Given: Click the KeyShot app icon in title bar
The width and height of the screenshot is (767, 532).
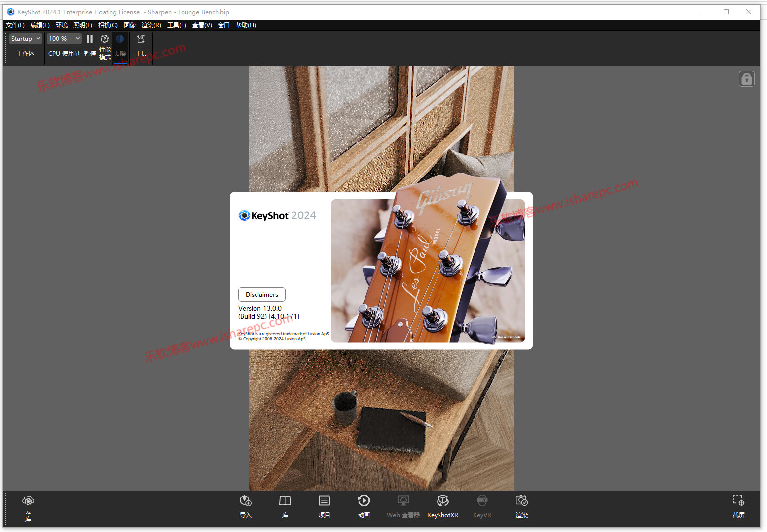Looking at the screenshot, I should click(11, 12).
